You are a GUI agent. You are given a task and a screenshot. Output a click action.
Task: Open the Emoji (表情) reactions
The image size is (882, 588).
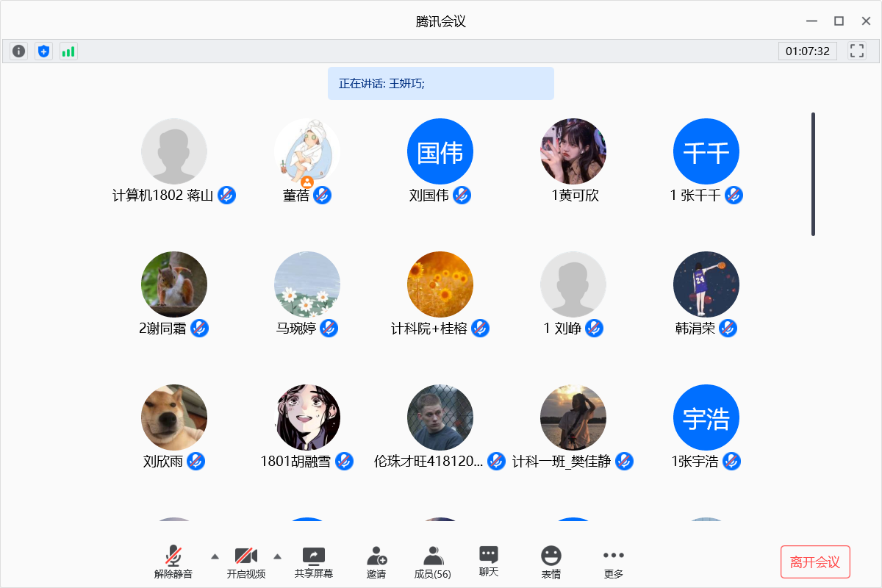click(x=551, y=563)
